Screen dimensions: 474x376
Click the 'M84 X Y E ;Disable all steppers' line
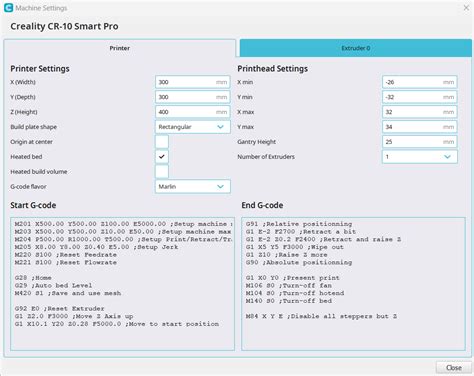(x=321, y=316)
